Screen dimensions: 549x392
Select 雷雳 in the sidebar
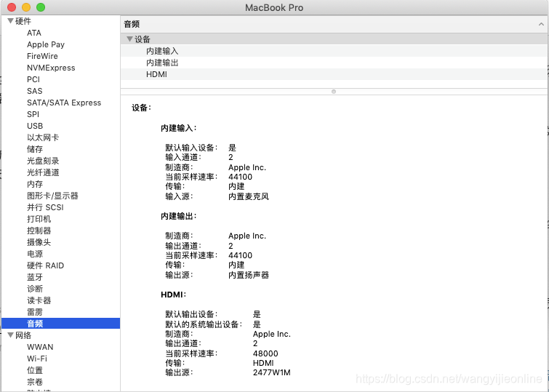pyautogui.click(x=35, y=312)
